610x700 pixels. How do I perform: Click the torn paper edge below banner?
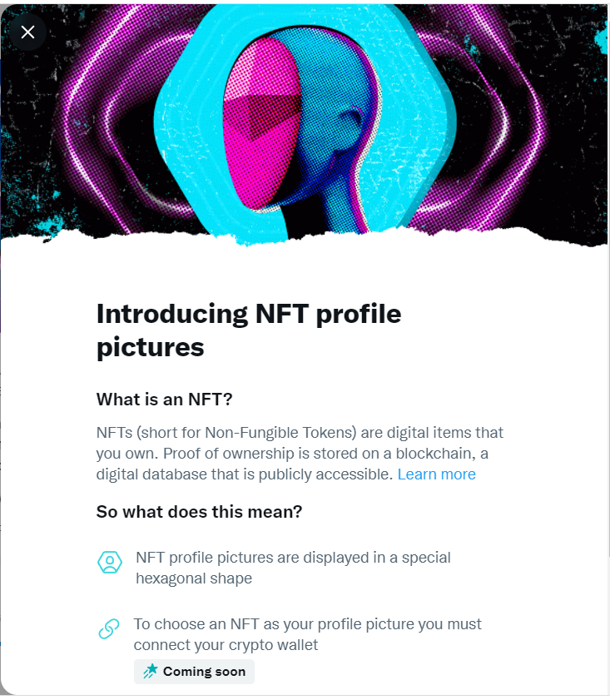(x=305, y=237)
